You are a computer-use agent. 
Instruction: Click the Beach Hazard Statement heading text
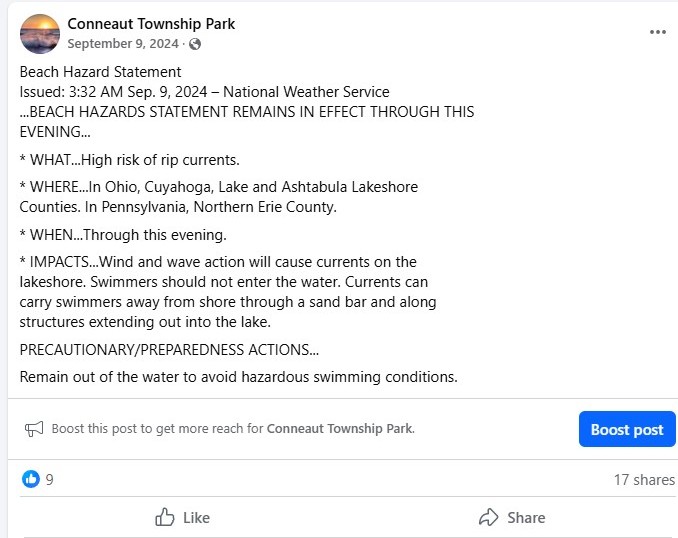tap(100, 72)
